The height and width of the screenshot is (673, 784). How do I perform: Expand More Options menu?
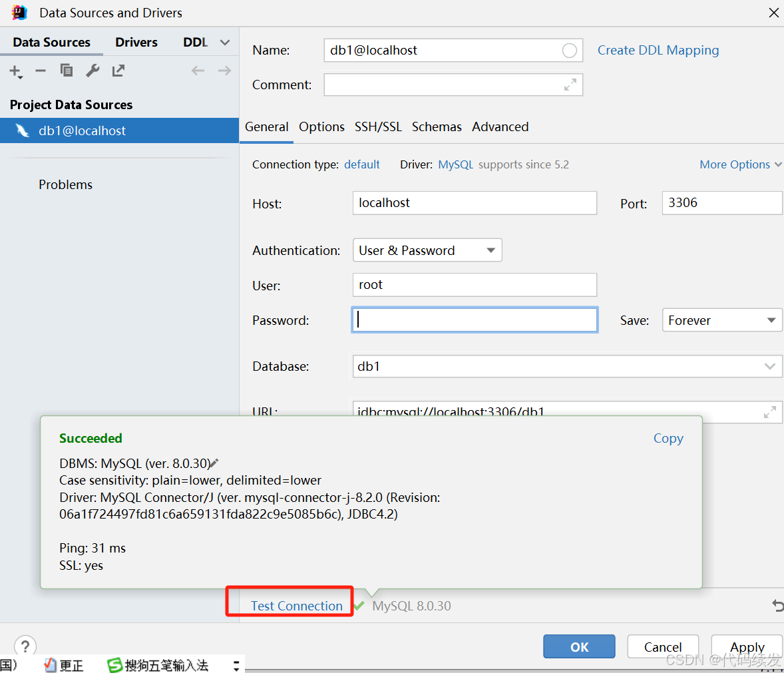click(x=741, y=164)
